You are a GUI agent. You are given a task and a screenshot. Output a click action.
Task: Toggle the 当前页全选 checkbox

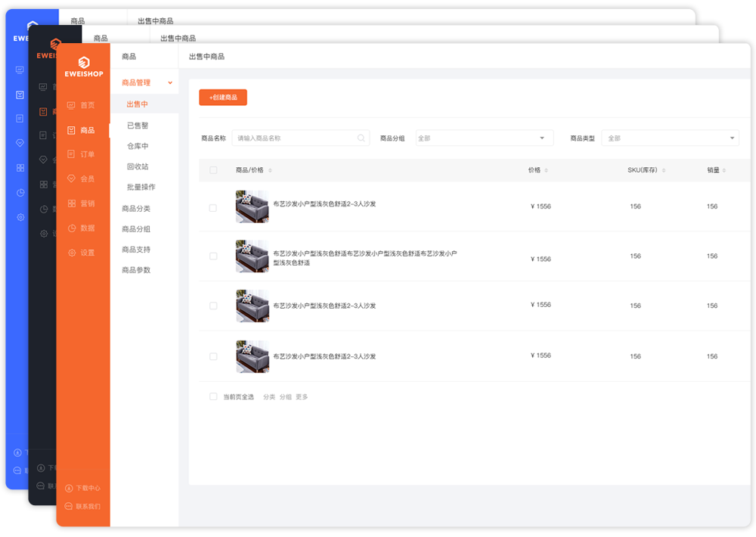[x=213, y=396]
